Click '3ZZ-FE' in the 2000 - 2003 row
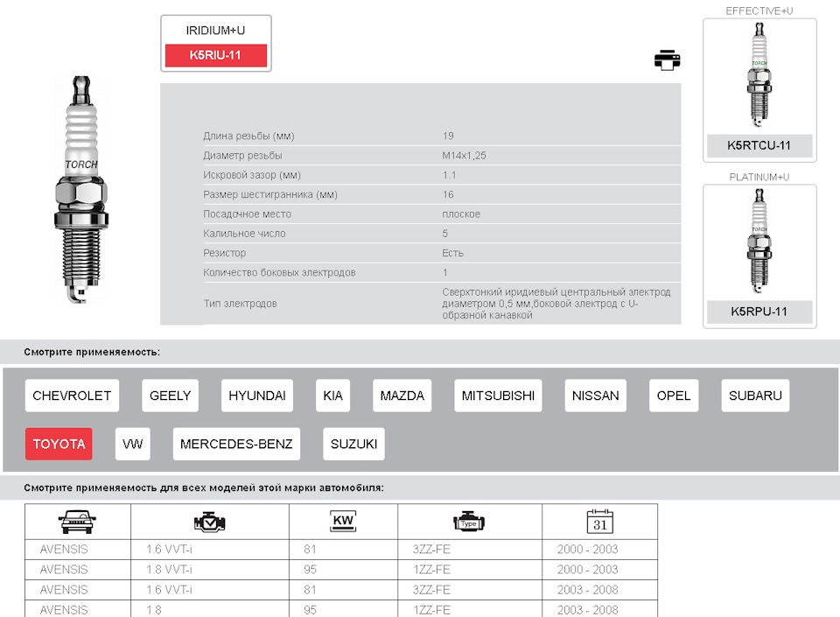 tap(431, 550)
